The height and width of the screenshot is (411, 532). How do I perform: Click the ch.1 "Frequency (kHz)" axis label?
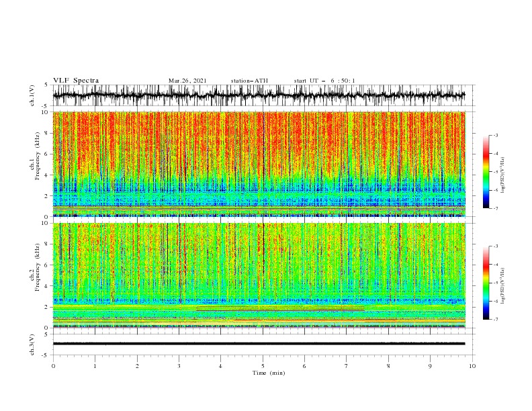[x=37, y=155]
